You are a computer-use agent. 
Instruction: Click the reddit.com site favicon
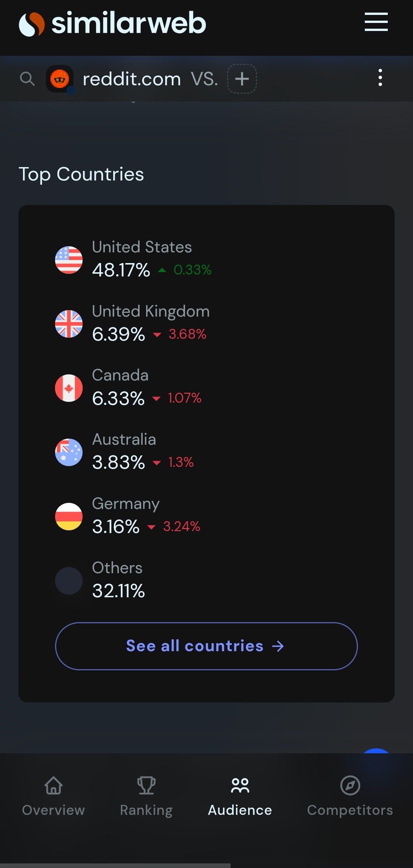click(60, 79)
